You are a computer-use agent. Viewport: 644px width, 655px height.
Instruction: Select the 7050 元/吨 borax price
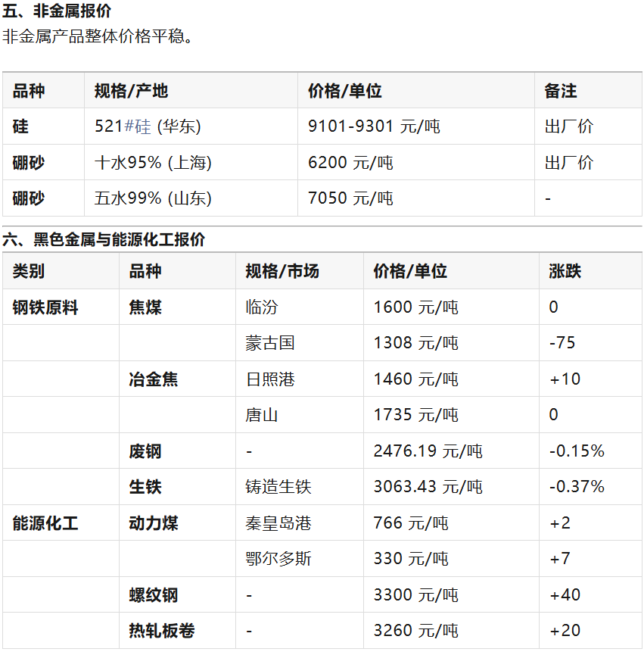pyautogui.click(x=350, y=198)
